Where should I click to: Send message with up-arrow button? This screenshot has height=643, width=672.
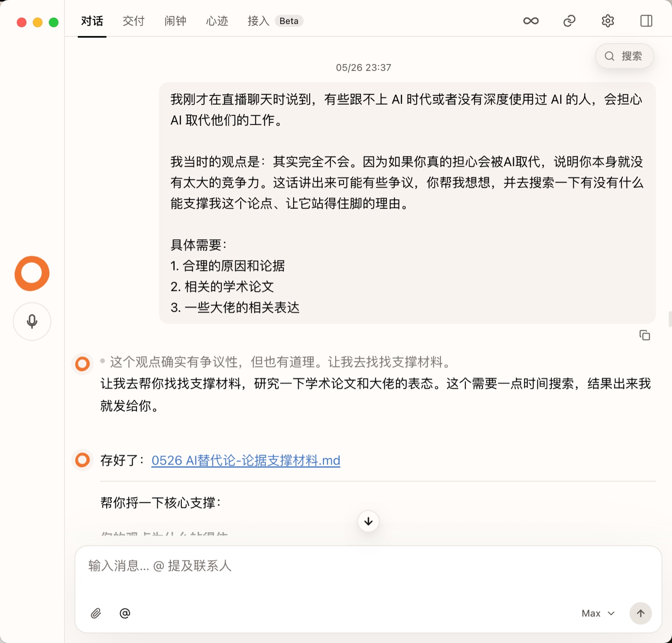coord(640,613)
